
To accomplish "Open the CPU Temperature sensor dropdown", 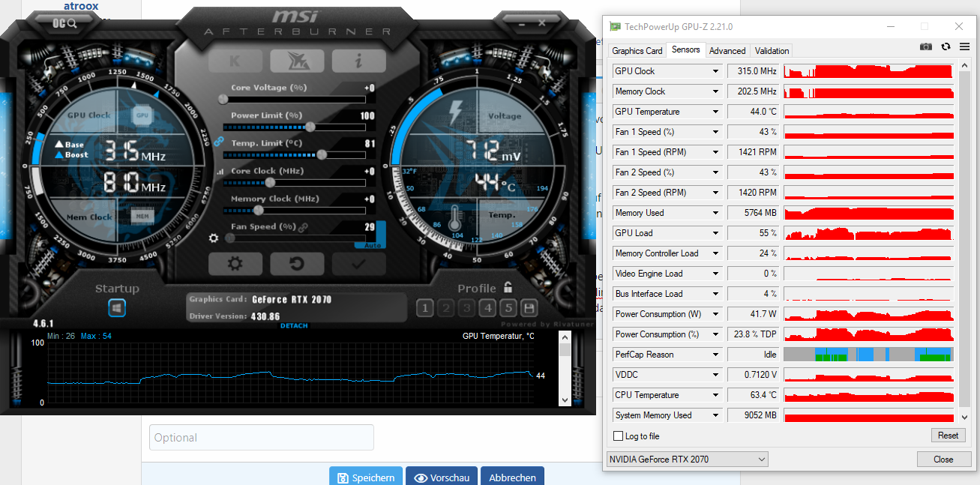I will (715, 395).
